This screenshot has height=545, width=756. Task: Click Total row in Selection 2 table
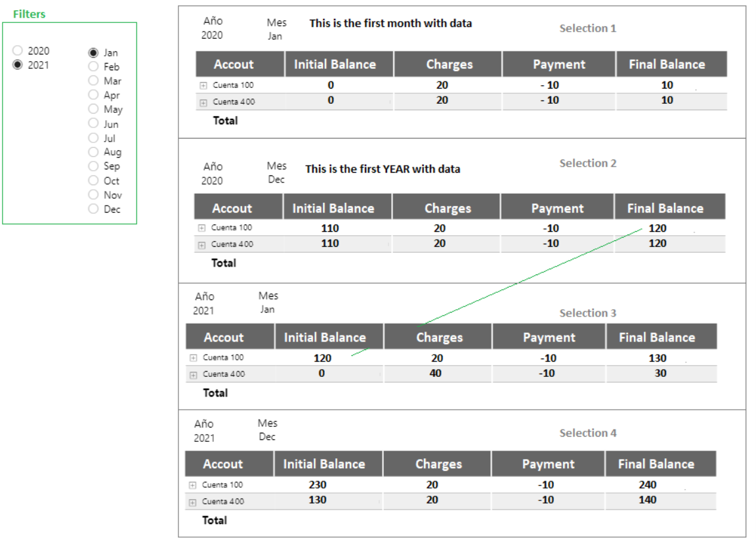[224, 263]
